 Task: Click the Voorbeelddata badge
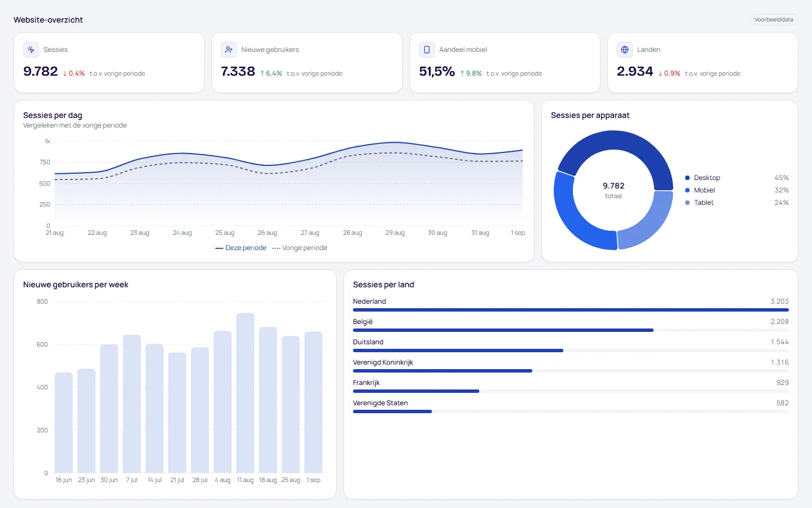[x=774, y=20]
